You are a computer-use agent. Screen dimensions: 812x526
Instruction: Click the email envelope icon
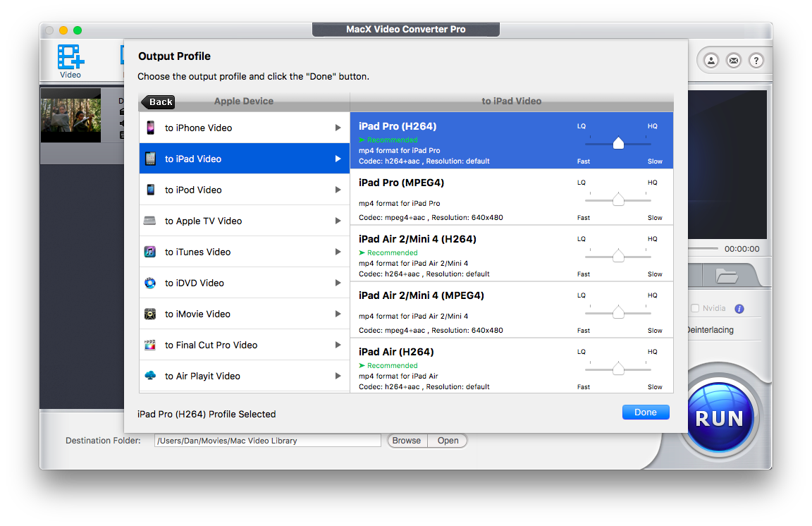(x=734, y=61)
